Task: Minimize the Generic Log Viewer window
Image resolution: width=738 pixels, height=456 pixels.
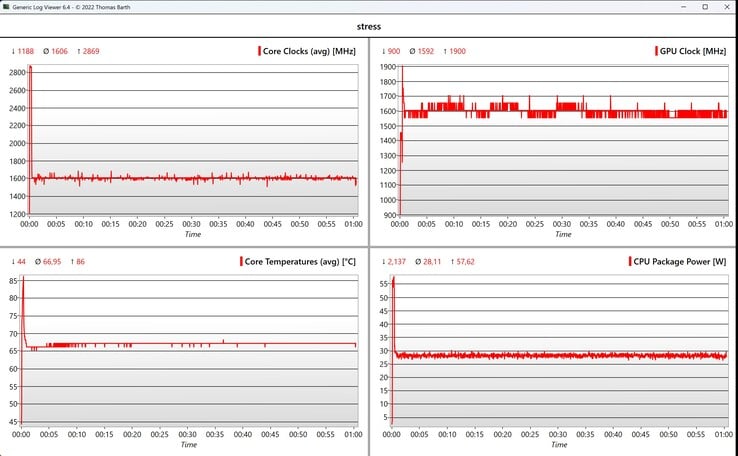Action: (x=683, y=7)
